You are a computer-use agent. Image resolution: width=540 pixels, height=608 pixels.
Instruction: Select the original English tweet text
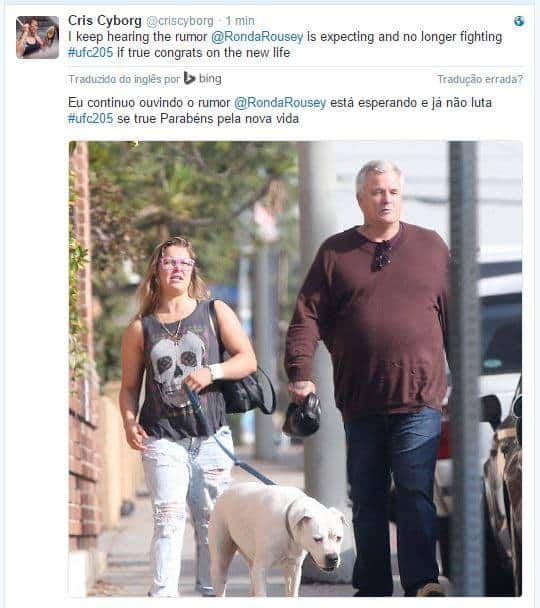pyautogui.click(x=285, y=45)
